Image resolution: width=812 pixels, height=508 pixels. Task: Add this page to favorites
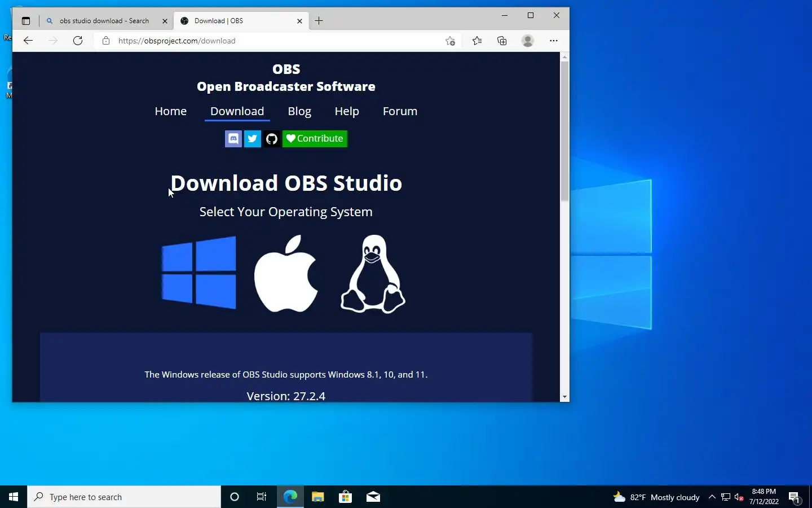450,41
